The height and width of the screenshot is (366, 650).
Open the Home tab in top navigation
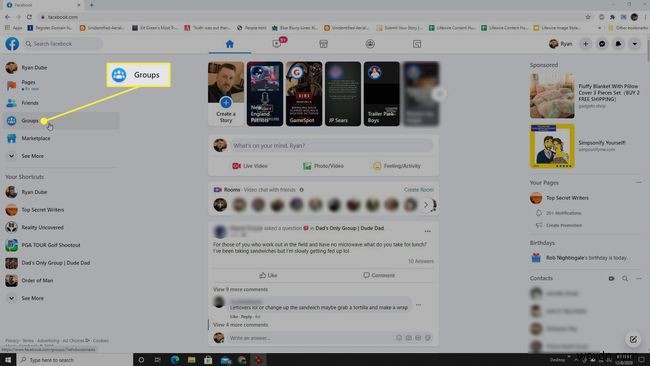point(230,44)
